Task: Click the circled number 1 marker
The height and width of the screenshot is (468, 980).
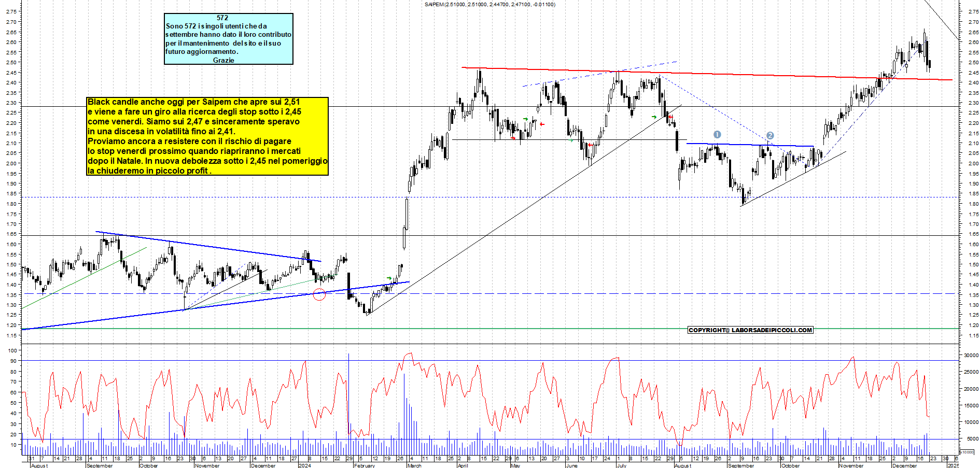Action: [717, 134]
